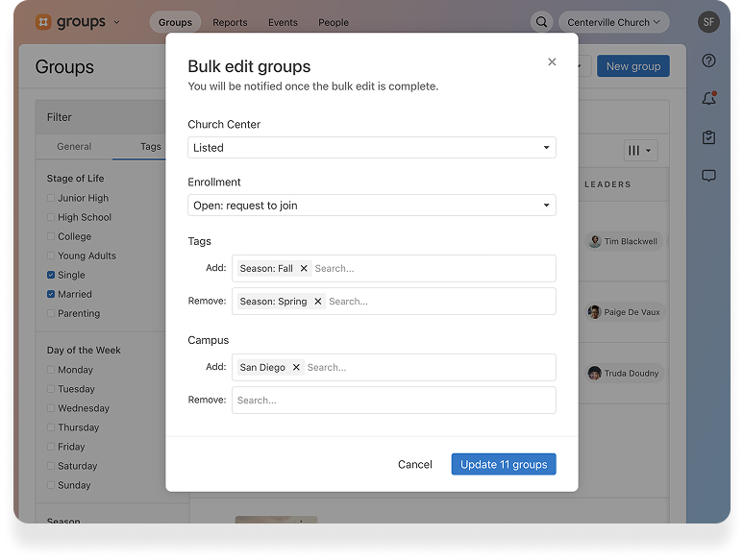The height and width of the screenshot is (560, 744).
Task: Click the Paige De Vaux leader chip
Action: coord(625,312)
